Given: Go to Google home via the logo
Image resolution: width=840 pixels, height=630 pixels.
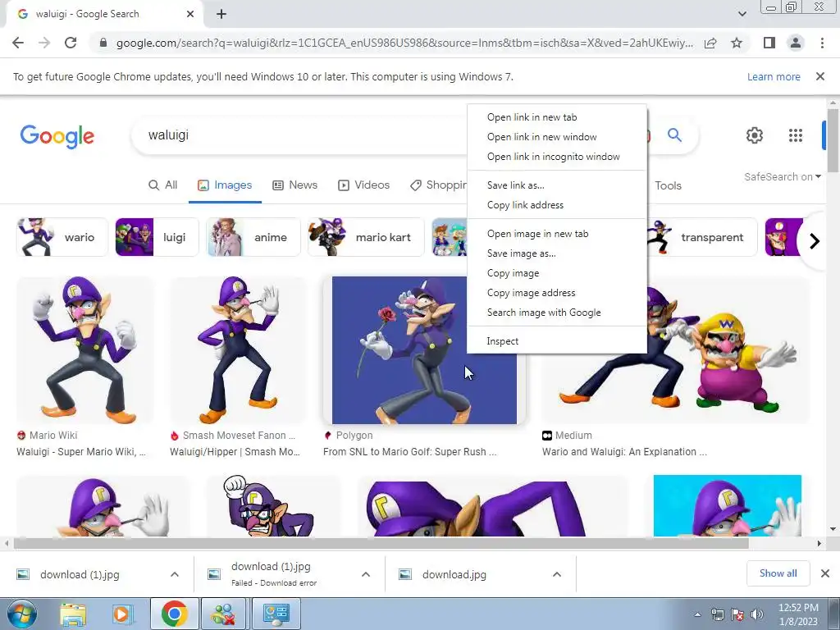Looking at the screenshot, I should pos(57,136).
